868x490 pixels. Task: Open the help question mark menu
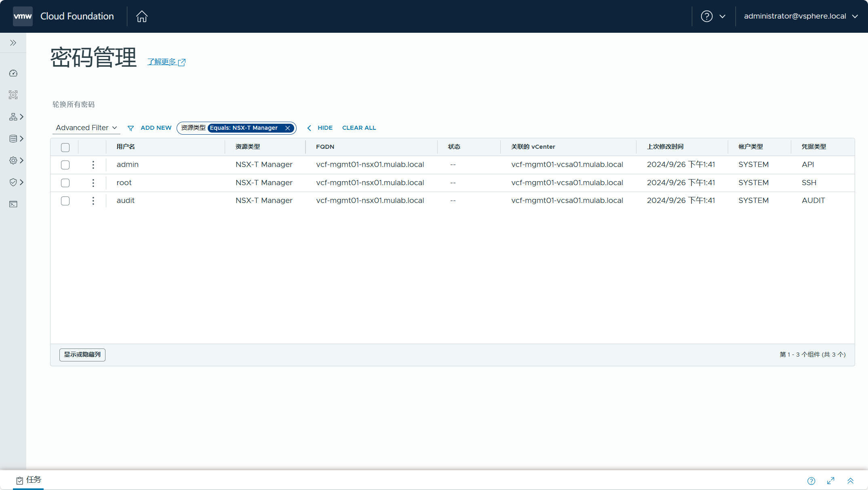pos(713,16)
